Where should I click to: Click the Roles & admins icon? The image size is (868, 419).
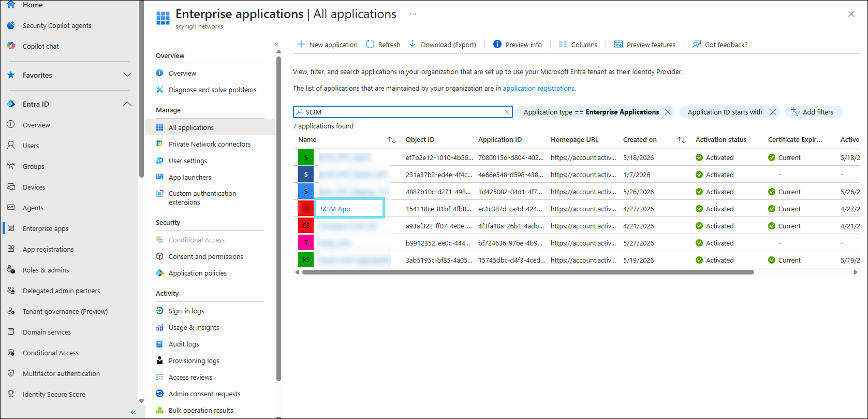coord(11,270)
